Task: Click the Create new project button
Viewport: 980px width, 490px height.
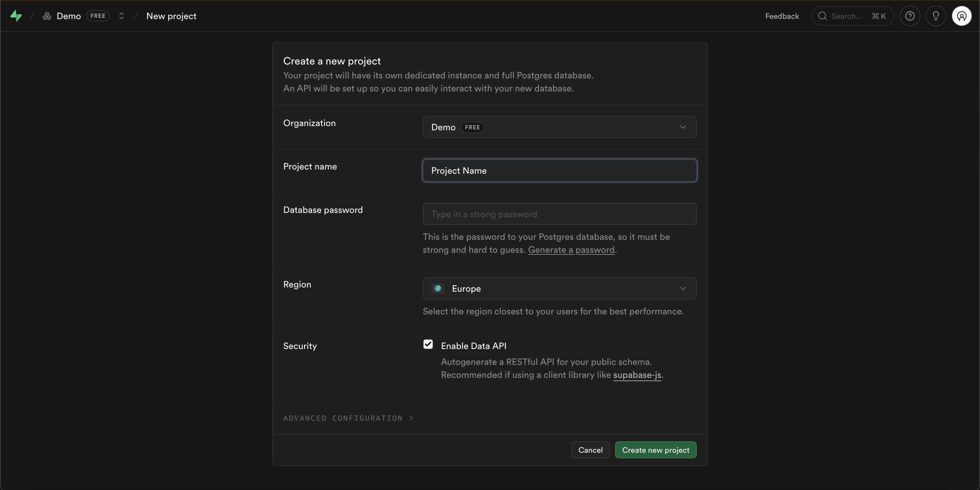Action: tap(656, 450)
